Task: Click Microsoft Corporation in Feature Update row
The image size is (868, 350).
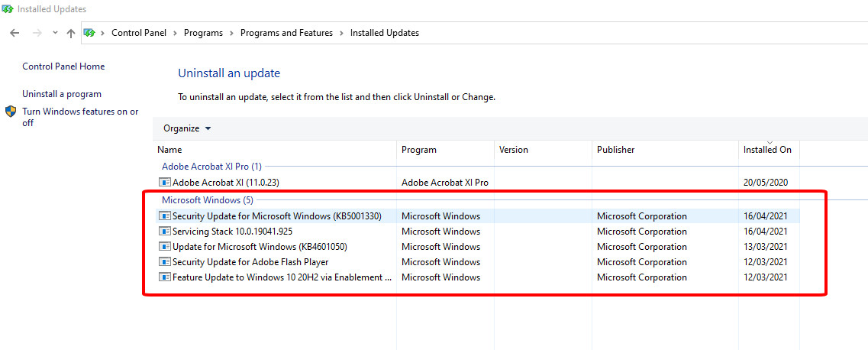Action: pos(641,277)
